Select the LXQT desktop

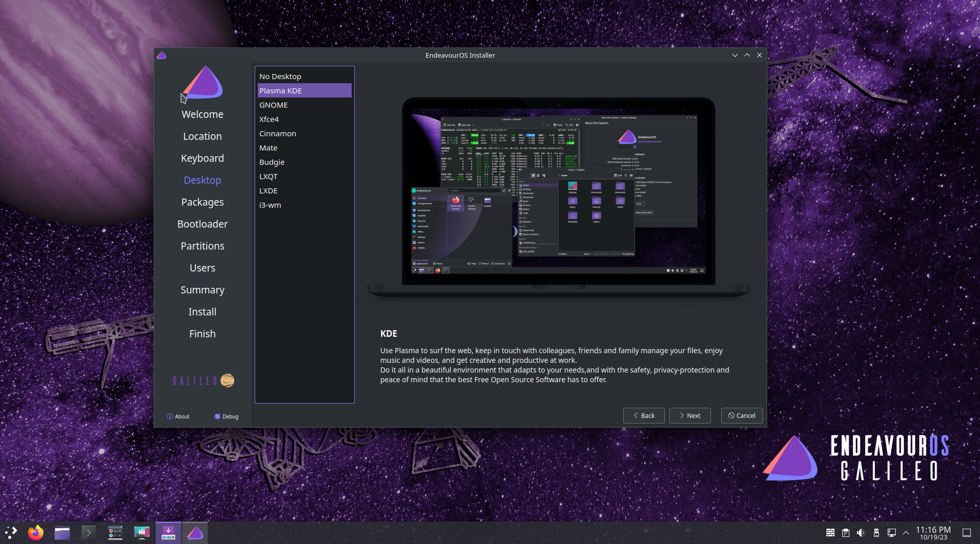[x=305, y=177]
